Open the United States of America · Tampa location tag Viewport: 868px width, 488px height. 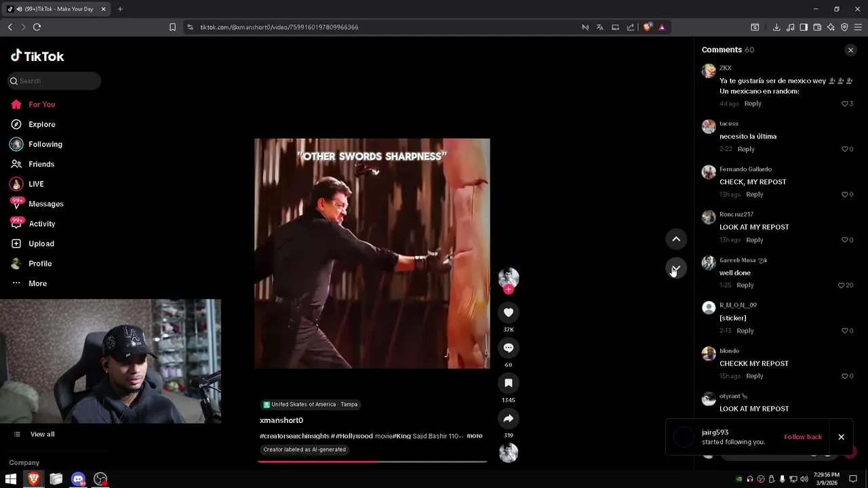[x=310, y=405]
